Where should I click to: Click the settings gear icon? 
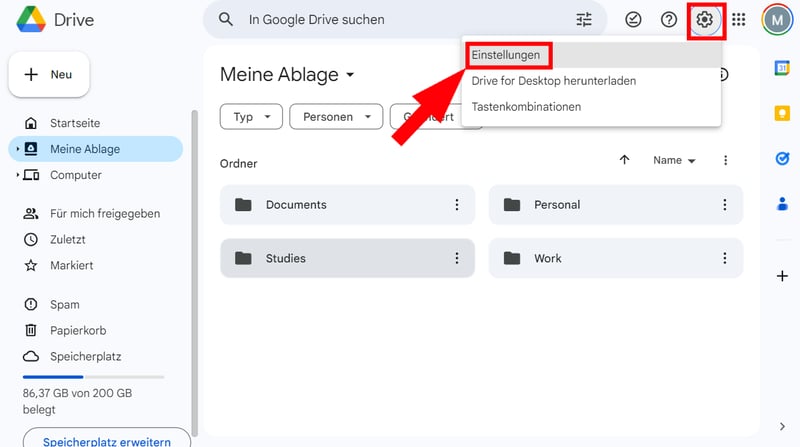click(x=706, y=20)
